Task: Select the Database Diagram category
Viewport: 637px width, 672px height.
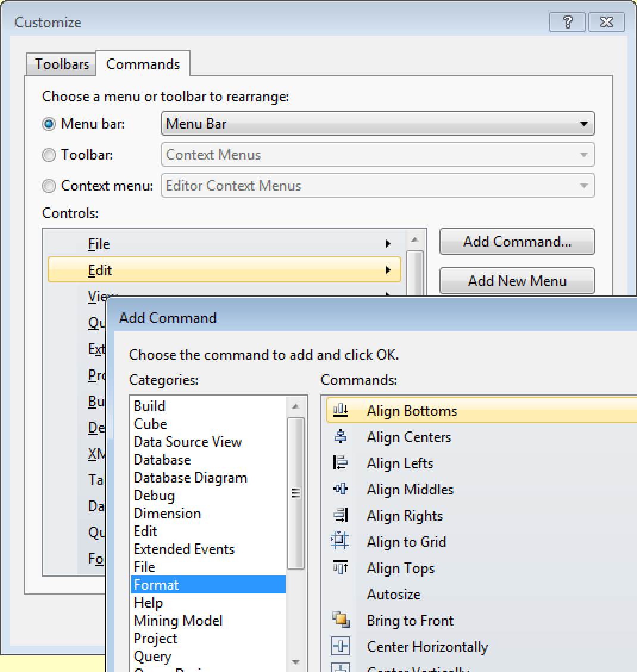Action: (x=208, y=477)
